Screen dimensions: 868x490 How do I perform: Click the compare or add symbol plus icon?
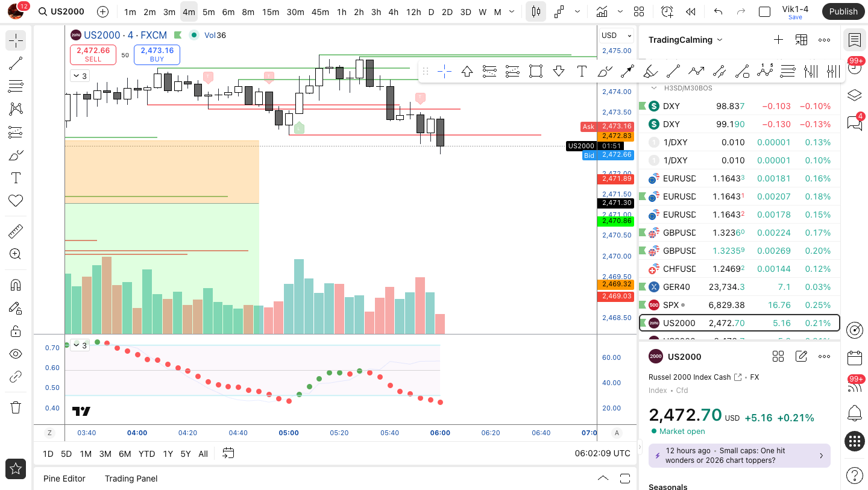(x=103, y=11)
